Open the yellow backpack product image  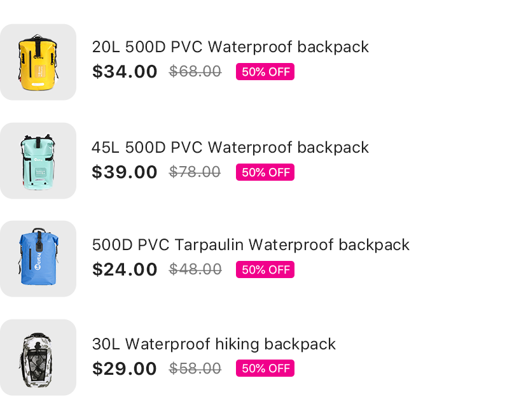tap(38, 62)
